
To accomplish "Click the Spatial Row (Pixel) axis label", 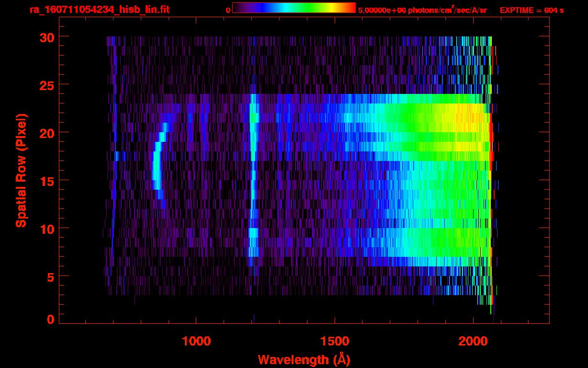I will [21, 170].
